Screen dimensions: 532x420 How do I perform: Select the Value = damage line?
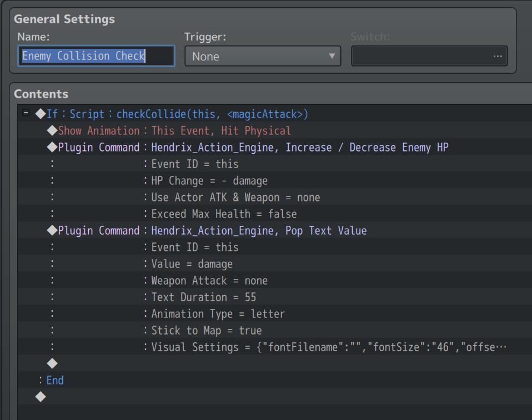tap(275, 264)
